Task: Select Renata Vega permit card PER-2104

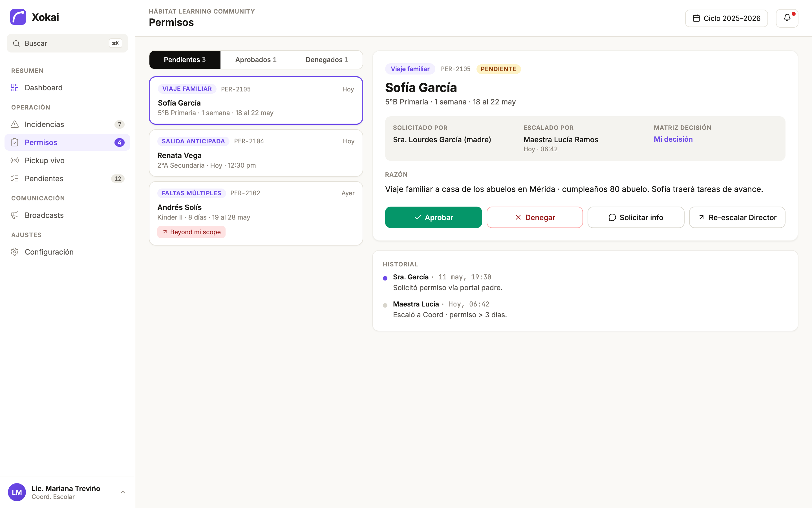Action: [256, 153]
